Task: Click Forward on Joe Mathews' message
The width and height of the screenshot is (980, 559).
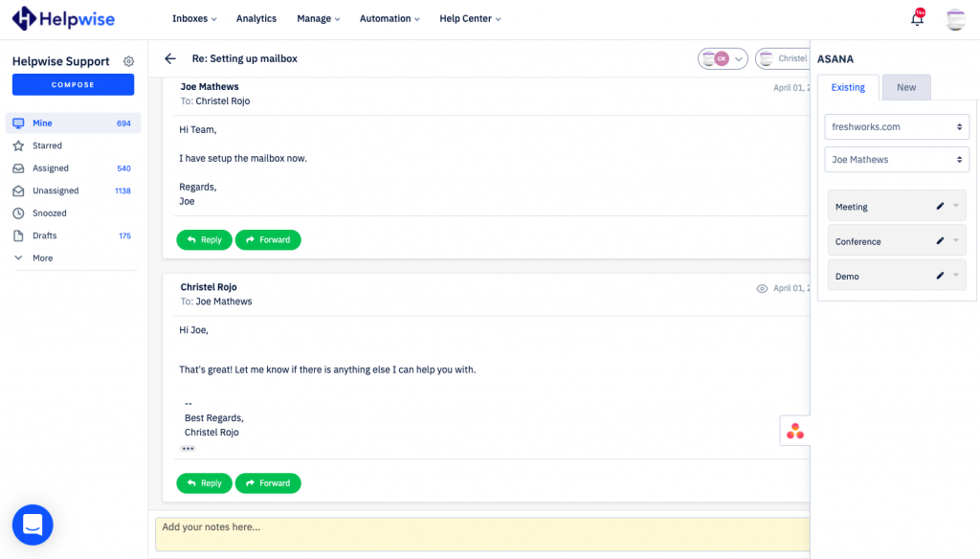Action: [x=268, y=240]
